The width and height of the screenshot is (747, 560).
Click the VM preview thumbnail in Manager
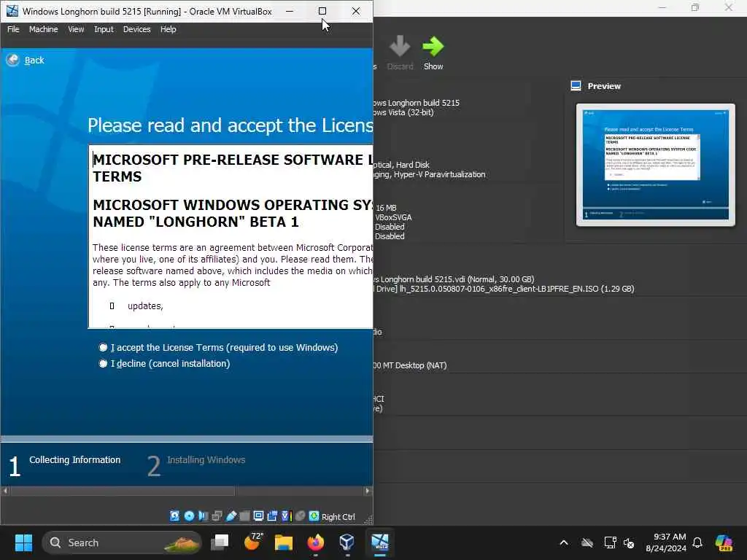click(x=656, y=165)
